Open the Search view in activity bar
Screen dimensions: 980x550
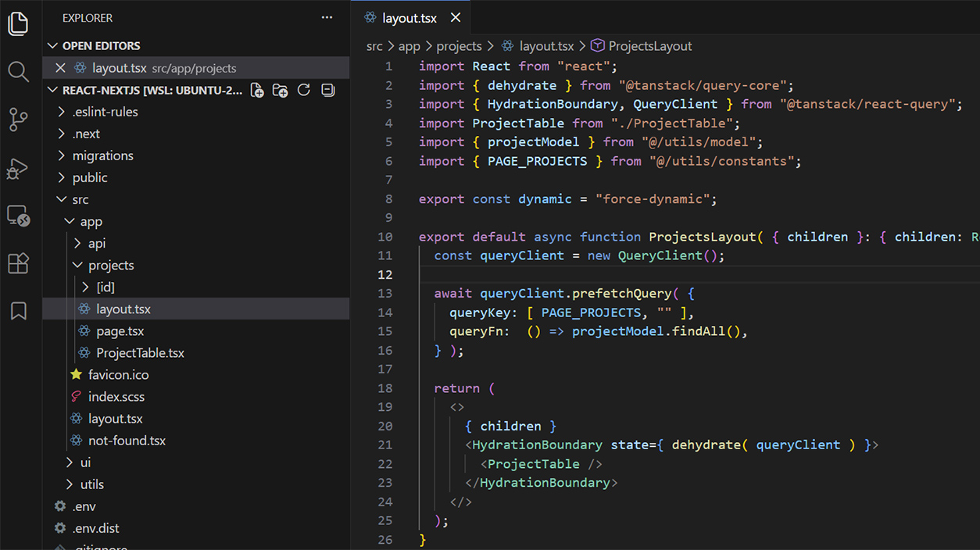coord(18,72)
